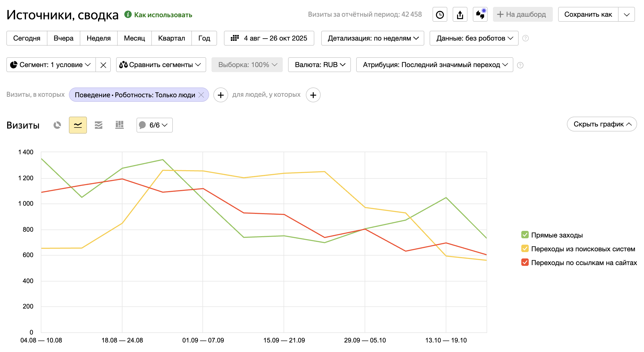Select the line chart view icon
644x352 pixels.
(78, 125)
